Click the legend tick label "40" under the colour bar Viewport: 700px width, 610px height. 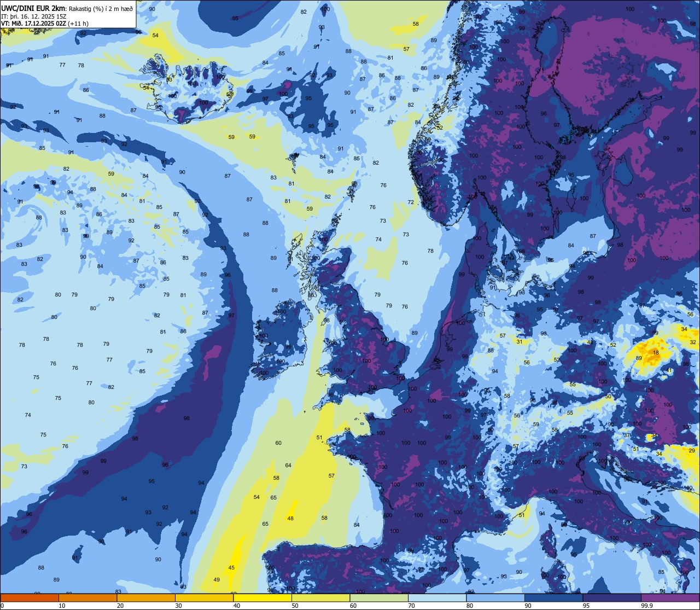pyautogui.click(x=237, y=606)
